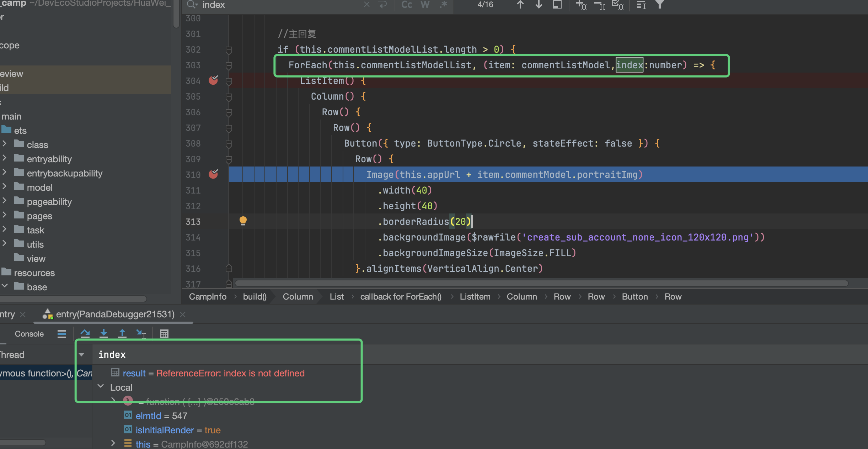Expand the pages folder
Image resolution: width=868 pixels, height=449 pixels.
click(x=4, y=215)
